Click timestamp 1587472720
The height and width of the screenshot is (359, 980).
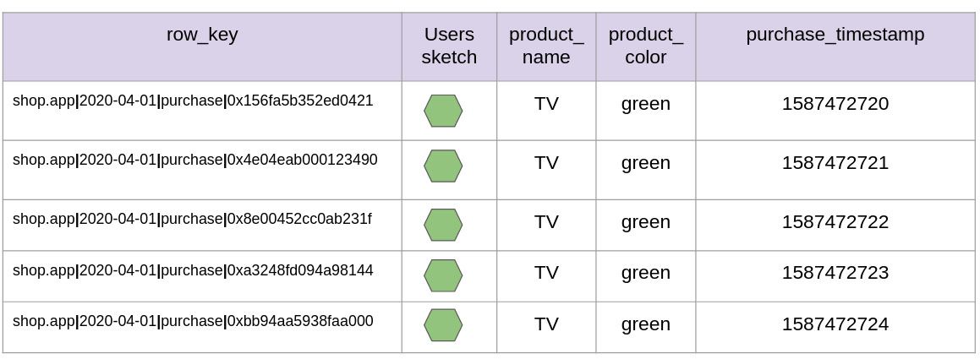(x=835, y=104)
